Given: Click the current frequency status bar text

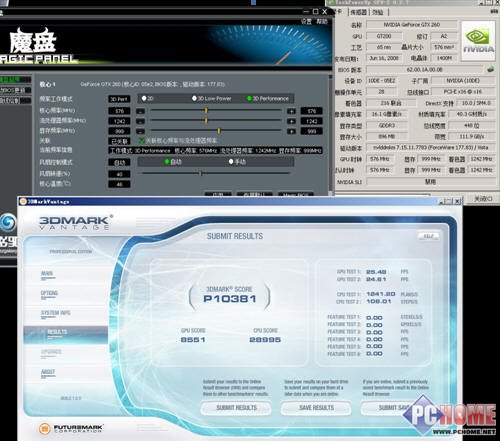Looking at the screenshot, I should click(215, 151).
